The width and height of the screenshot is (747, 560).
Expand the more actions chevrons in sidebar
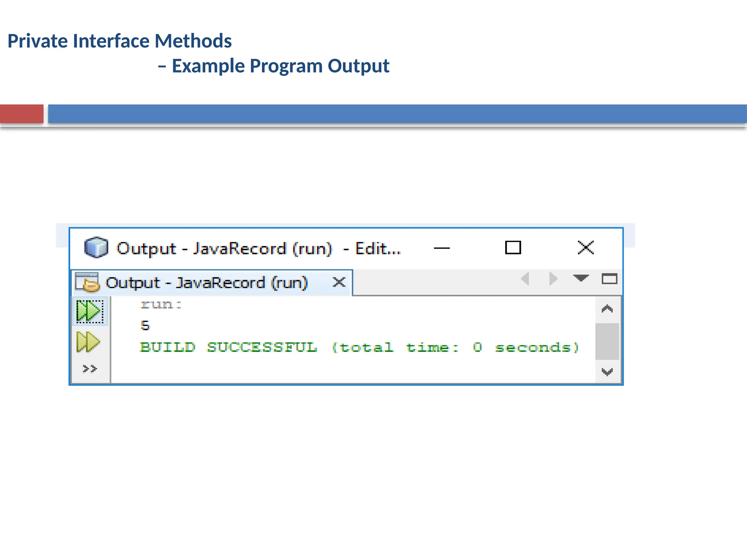click(90, 369)
